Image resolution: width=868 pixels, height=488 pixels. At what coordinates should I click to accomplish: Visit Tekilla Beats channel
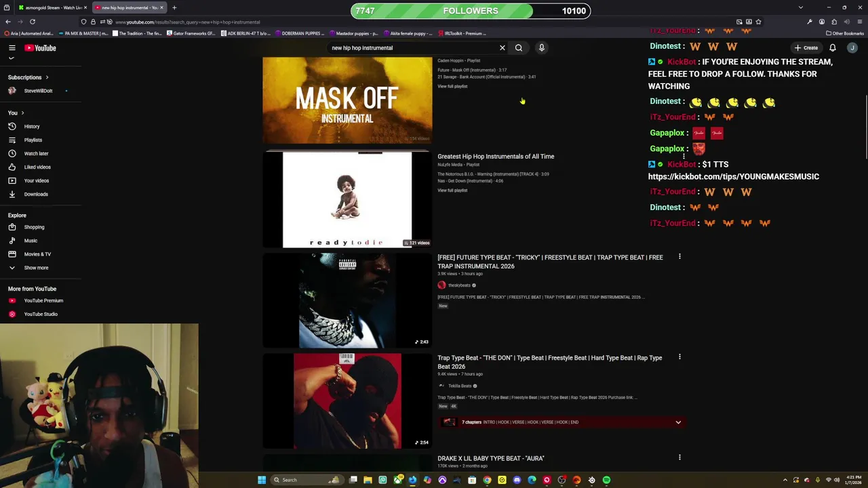pyautogui.click(x=459, y=386)
